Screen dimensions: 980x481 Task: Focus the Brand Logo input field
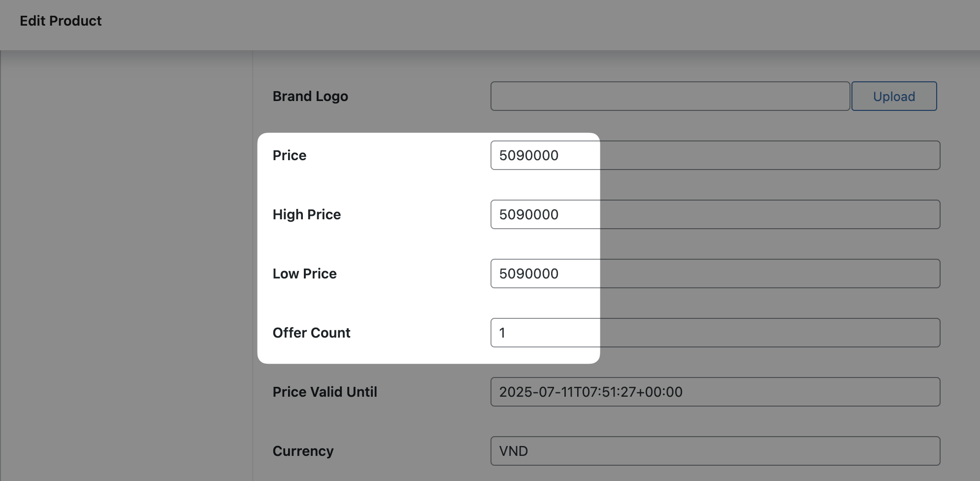pyautogui.click(x=670, y=96)
